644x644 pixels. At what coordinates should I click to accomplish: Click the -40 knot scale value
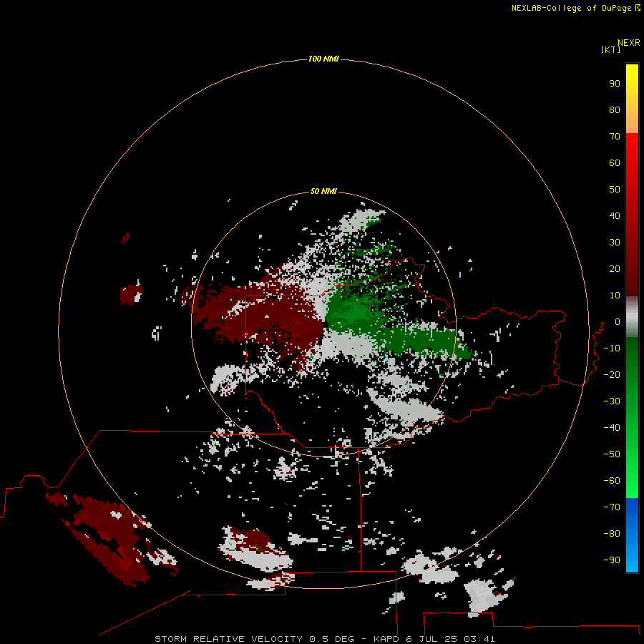[x=612, y=428]
